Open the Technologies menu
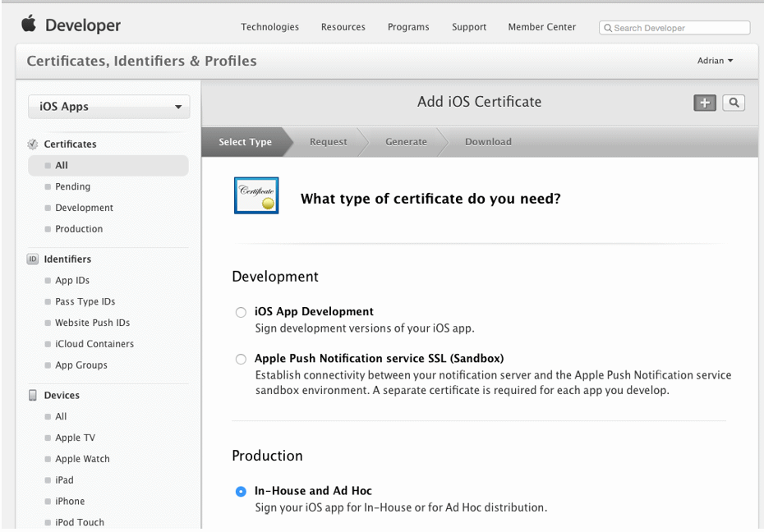Viewport: 764px width, 532px height. (x=270, y=27)
